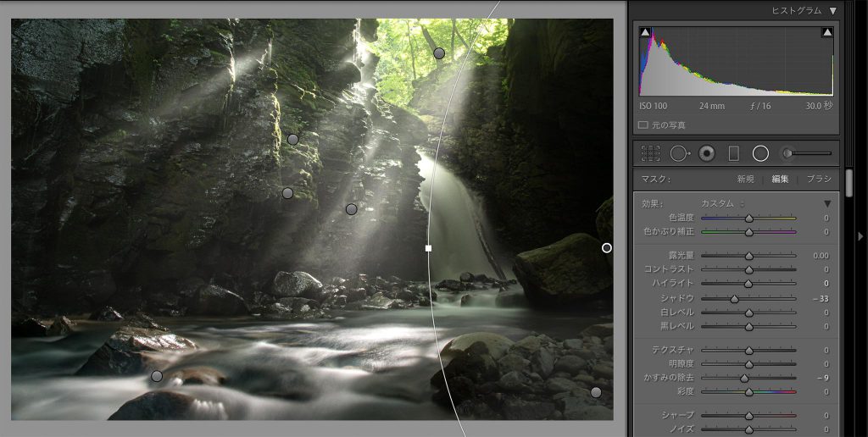The height and width of the screenshot is (437, 868).
Task: Select the mask pin over the green tree canopy
Action: tap(439, 53)
